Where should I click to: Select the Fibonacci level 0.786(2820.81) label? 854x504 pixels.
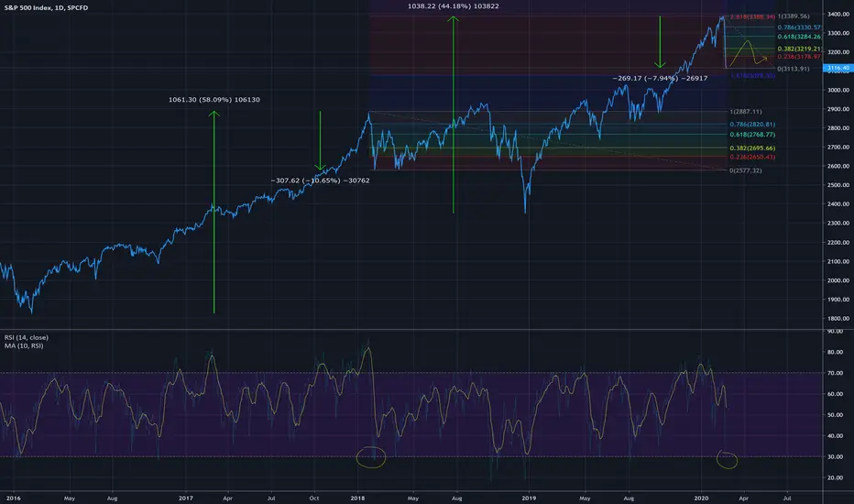pos(752,125)
